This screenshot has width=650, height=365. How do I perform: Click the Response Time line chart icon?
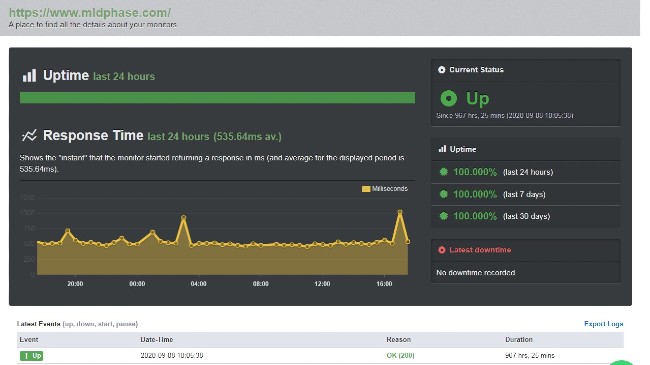[x=29, y=135]
